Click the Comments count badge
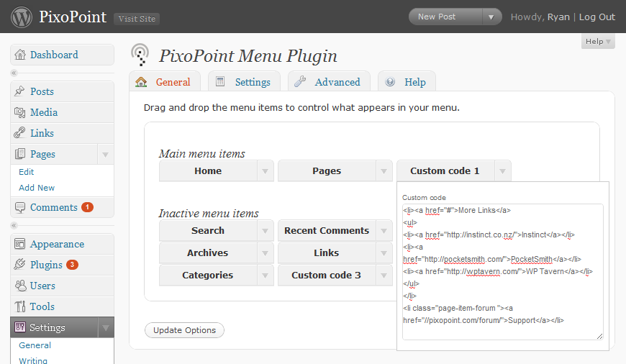Screen dimensions: 626x364 [x=88, y=207]
